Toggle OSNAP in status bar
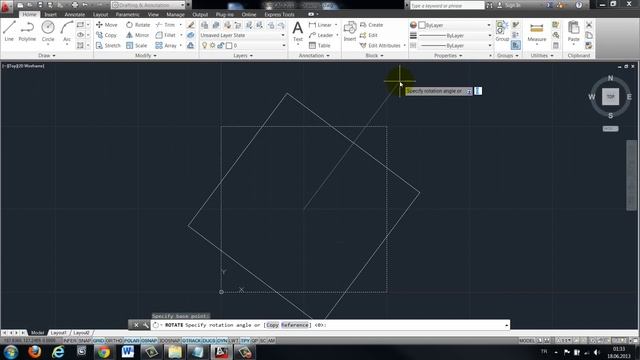The height and width of the screenshot is (360, 640). pyautogui.click(x=149, y=341)
